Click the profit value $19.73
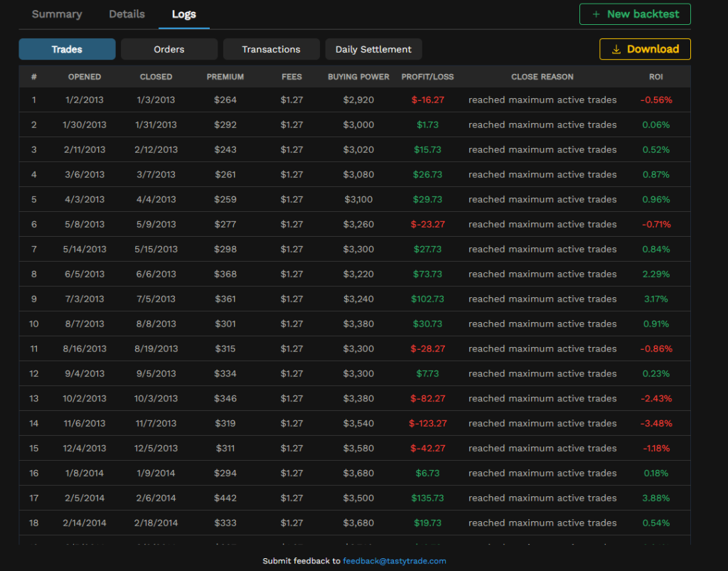 point(427,523)
